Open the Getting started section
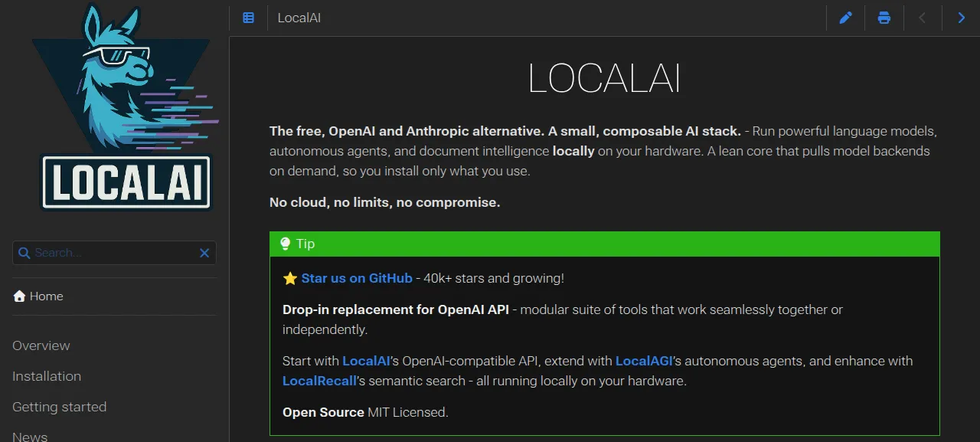 [x=60, y=407]
